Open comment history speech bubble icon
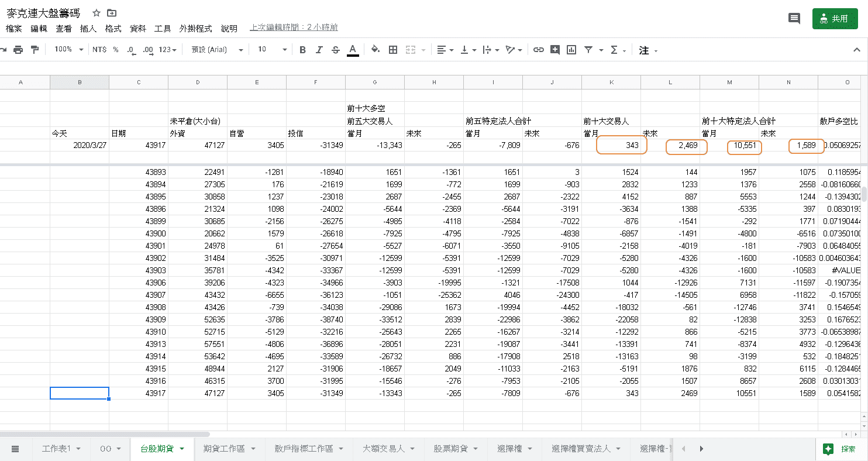Screen dimensions: 868x461 pos(794,19)
